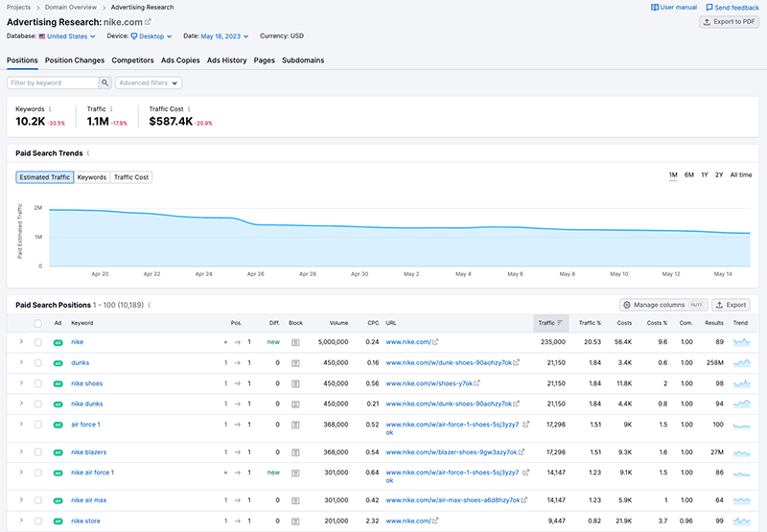Image resolution: width=767 pixels, height=532 pixels.
Task: Click the SERP block icon in nike shoes row
Action: coord(295,383)
